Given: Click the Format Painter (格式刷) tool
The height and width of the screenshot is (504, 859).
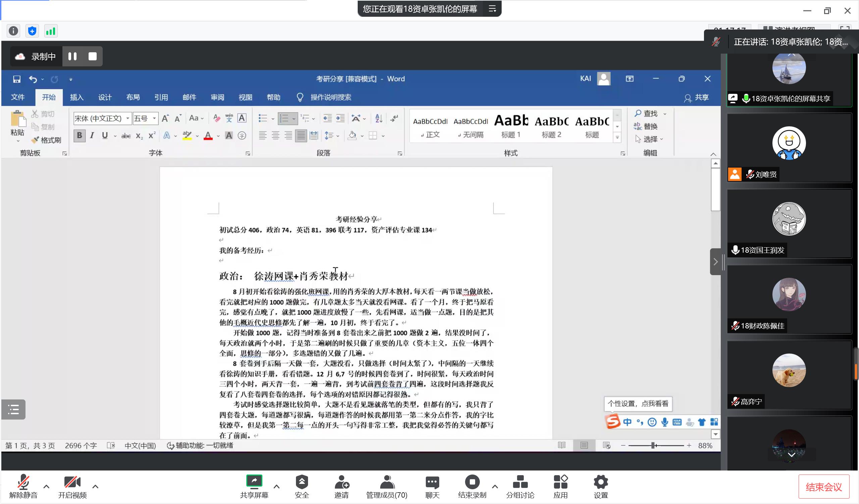Looking at the screenshot, I should [46, 140].
